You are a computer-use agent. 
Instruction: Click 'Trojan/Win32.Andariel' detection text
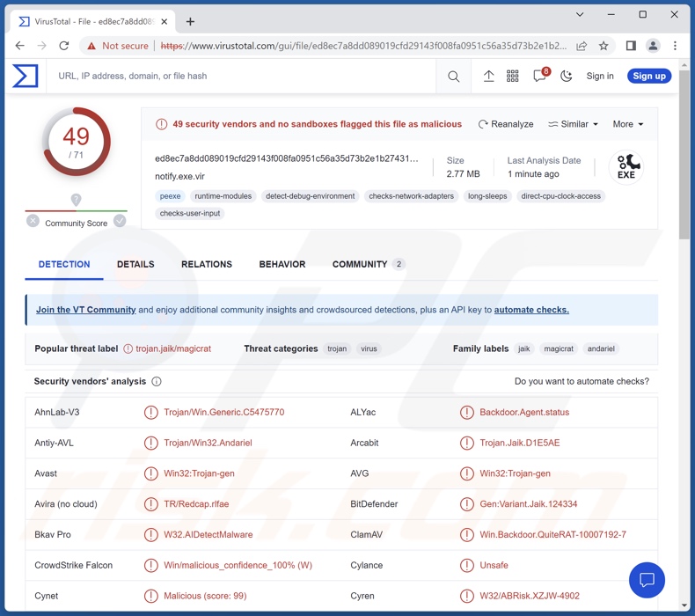pyautogui.click(x=208, y=443)
